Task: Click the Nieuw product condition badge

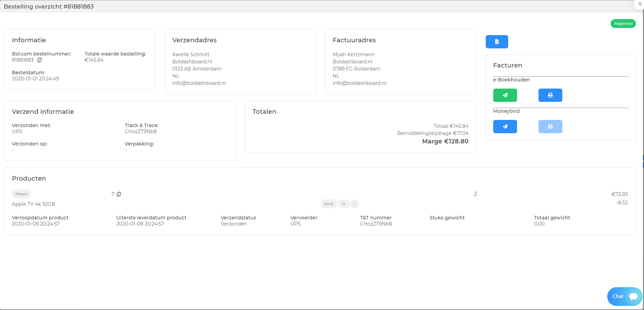Action: (21, 194)
